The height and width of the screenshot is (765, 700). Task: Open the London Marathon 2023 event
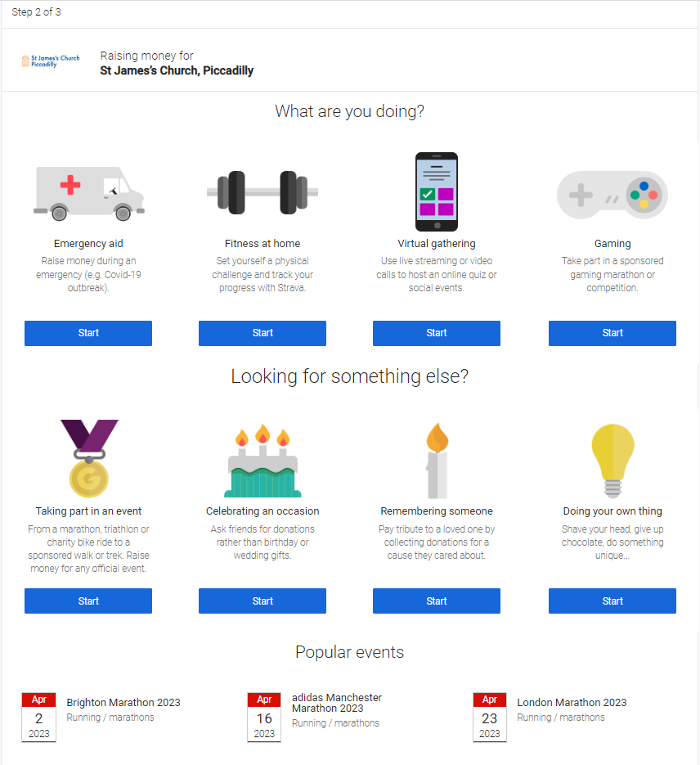(572, 703)
